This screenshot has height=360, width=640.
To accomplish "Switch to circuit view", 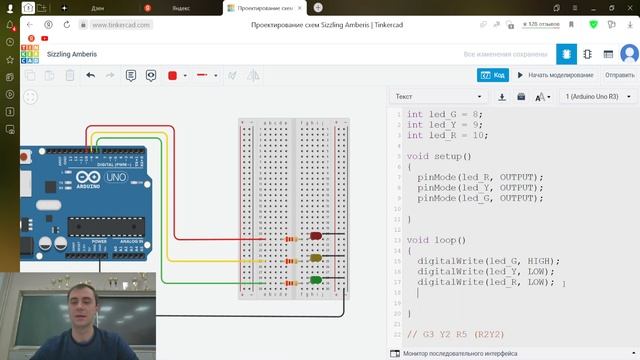I will 567,54.
